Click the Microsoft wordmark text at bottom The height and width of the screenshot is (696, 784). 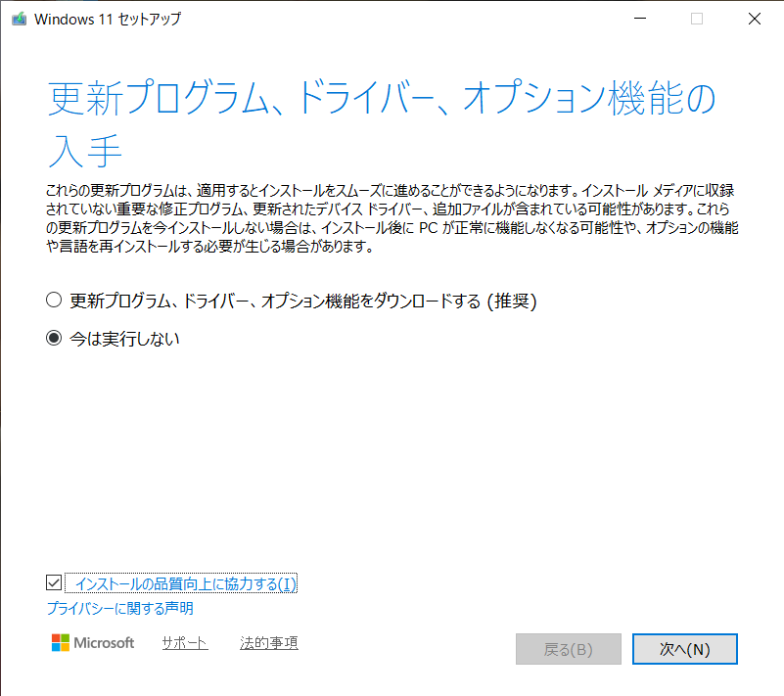pyautogui.click(x=105, y=643)
